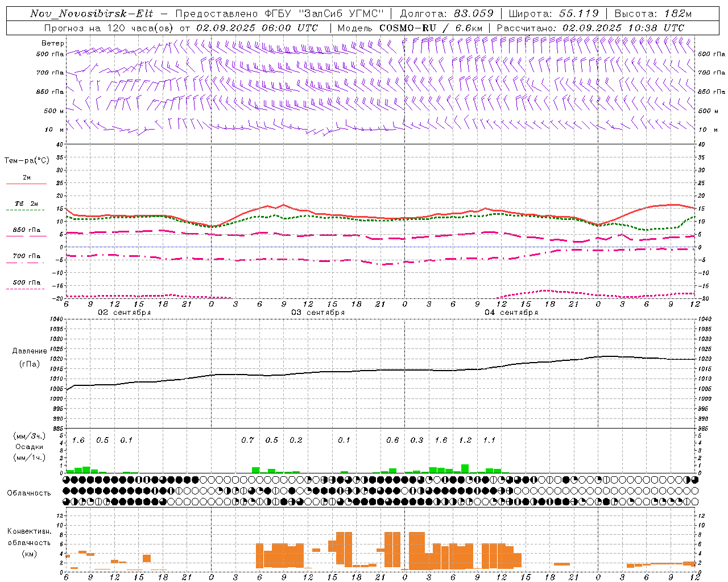
Task: Click the 985 label on the right pressure axis
Action: click(x=704, y=429)
